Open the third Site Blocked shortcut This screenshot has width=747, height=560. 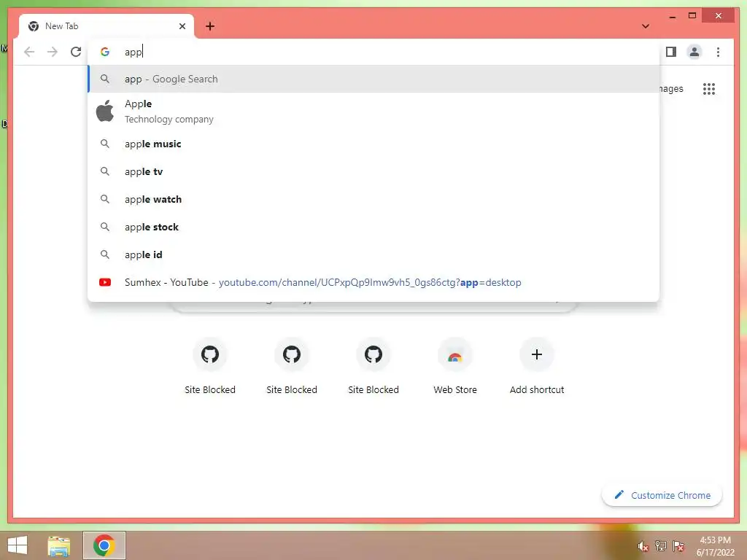pyautogui.click(x=373, y=367)
